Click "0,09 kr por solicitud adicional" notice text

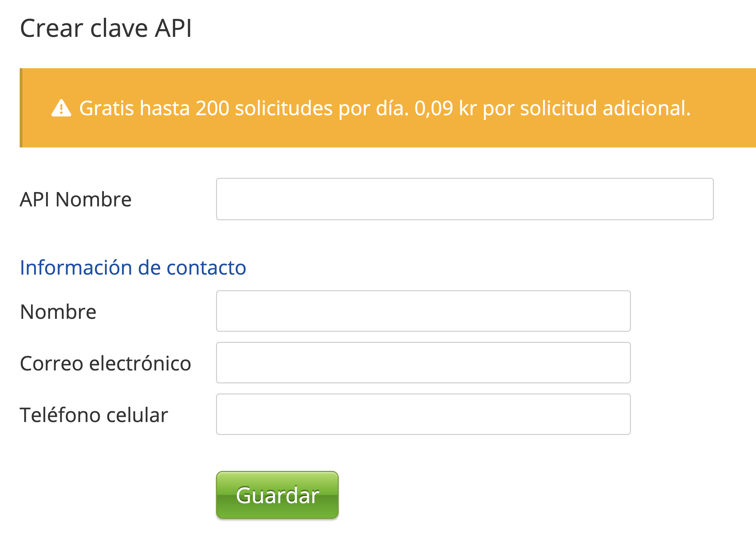[552, 108]
